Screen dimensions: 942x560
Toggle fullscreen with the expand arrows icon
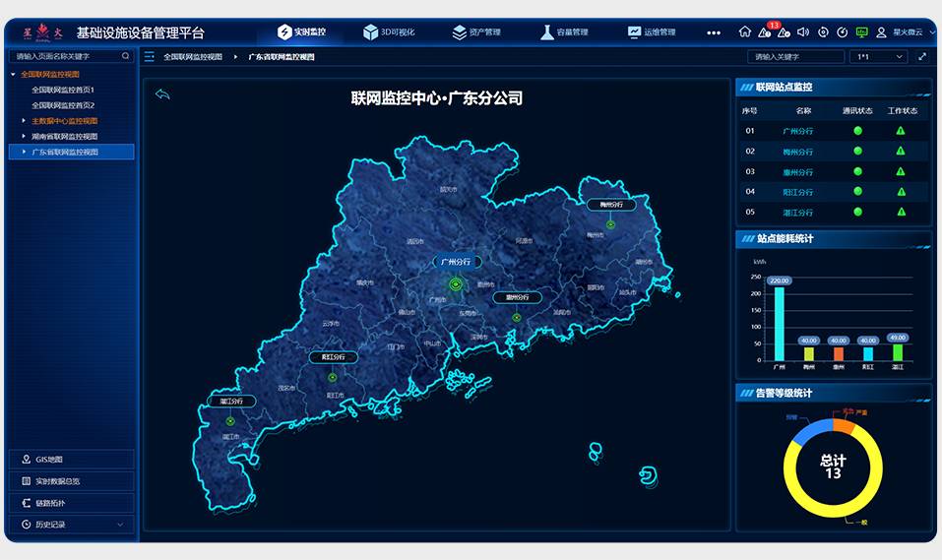coord(922,57)
